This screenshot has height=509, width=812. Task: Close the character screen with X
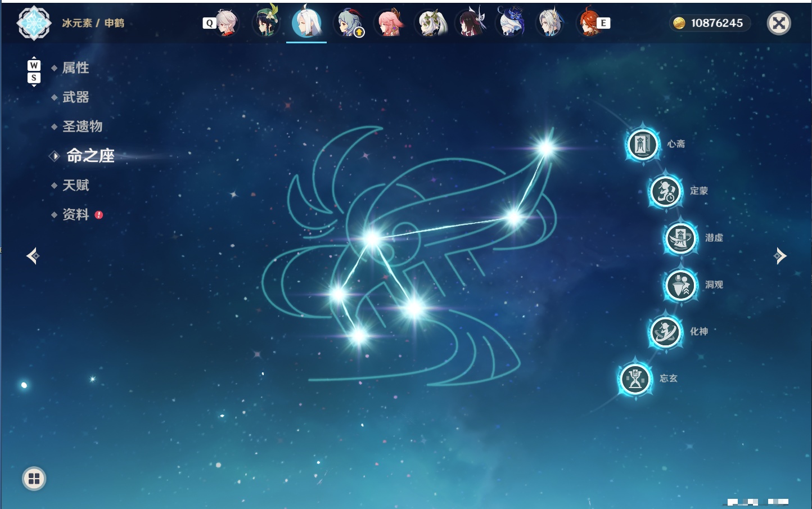pyautogui.click(x=779, y=23)
